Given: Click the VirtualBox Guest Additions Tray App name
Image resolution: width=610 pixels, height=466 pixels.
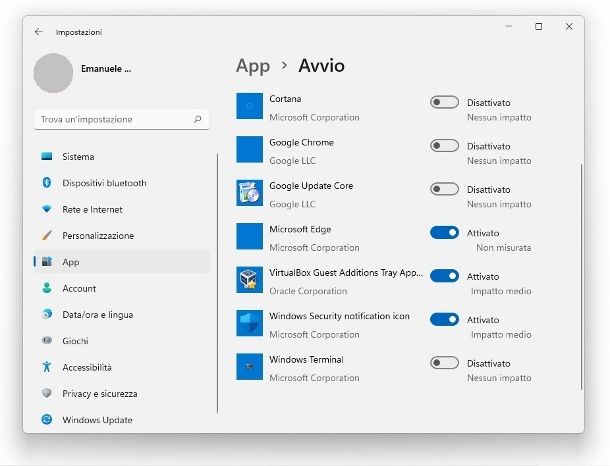Looking at the screenshot, I should point(346,273).
